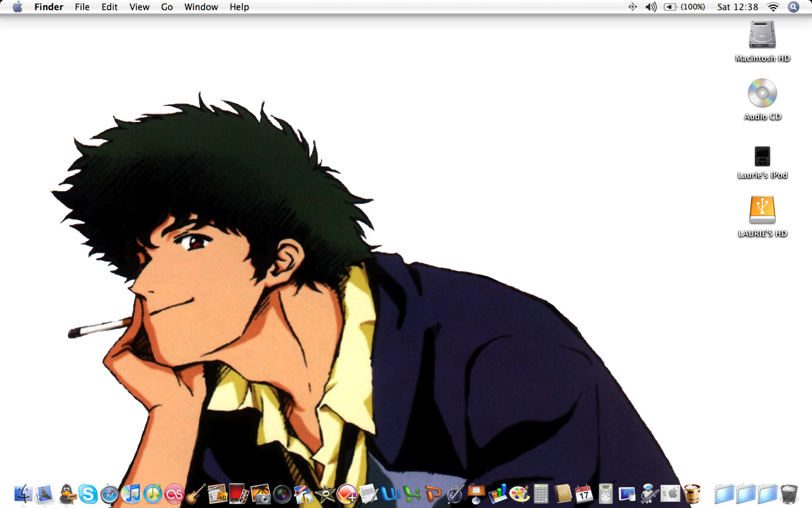Viewport: 812px width, 508px height.
Task: Open the Numbers bar chart icon
Action: (x=498, y=493)
